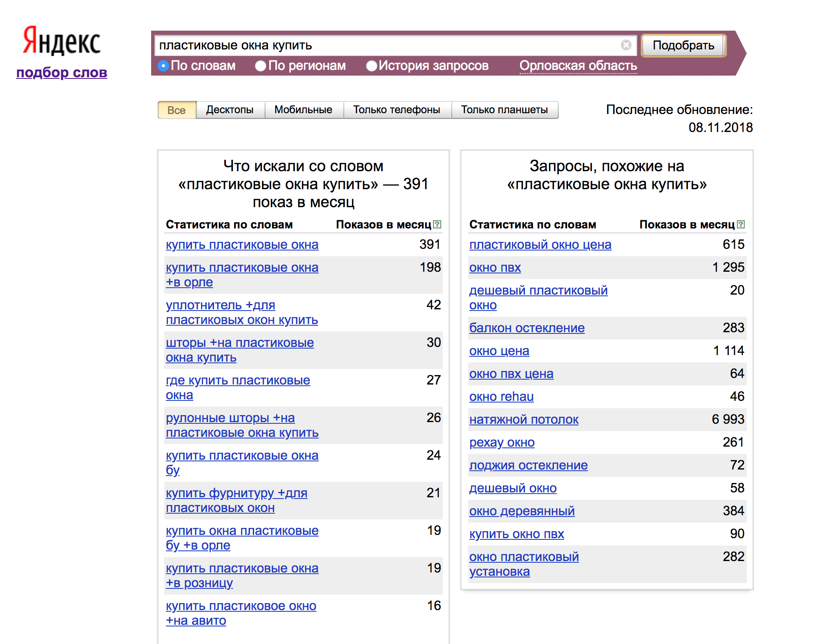817x644 pixels.
Task: Open 'купить пластиковые окна +в орле' link
Action: [x=242, y=275]
